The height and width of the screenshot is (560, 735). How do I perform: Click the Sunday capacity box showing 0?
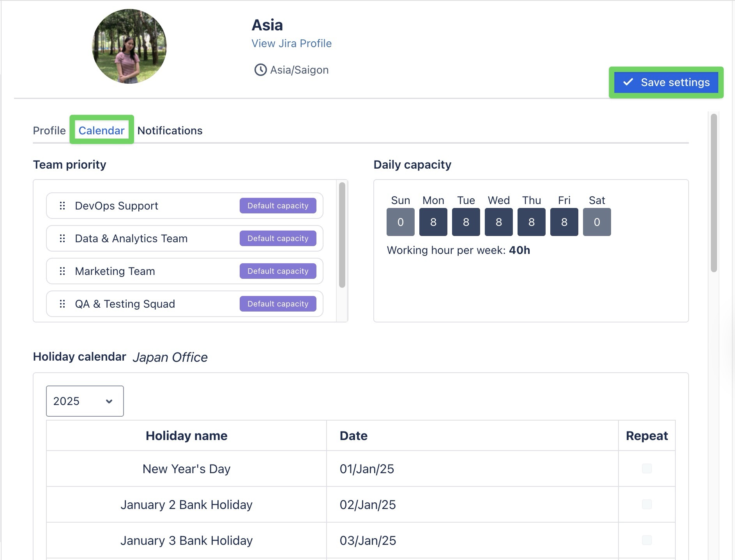pos(400,222)
